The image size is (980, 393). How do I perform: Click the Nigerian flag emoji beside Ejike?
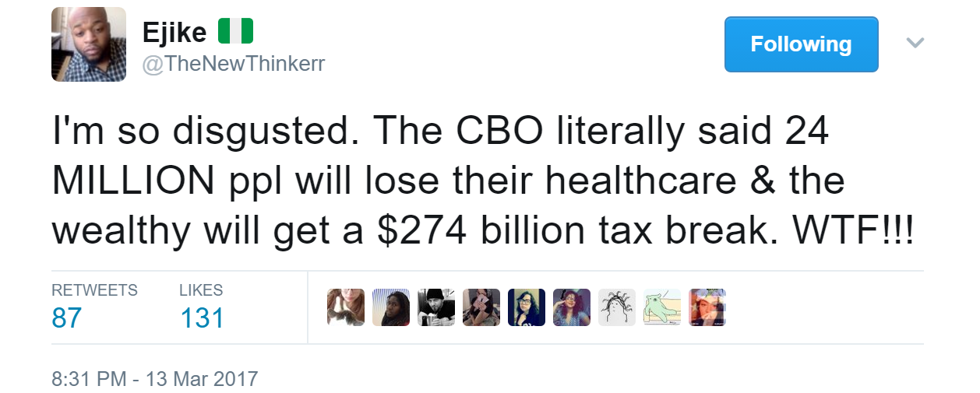(x=235, y=32)
